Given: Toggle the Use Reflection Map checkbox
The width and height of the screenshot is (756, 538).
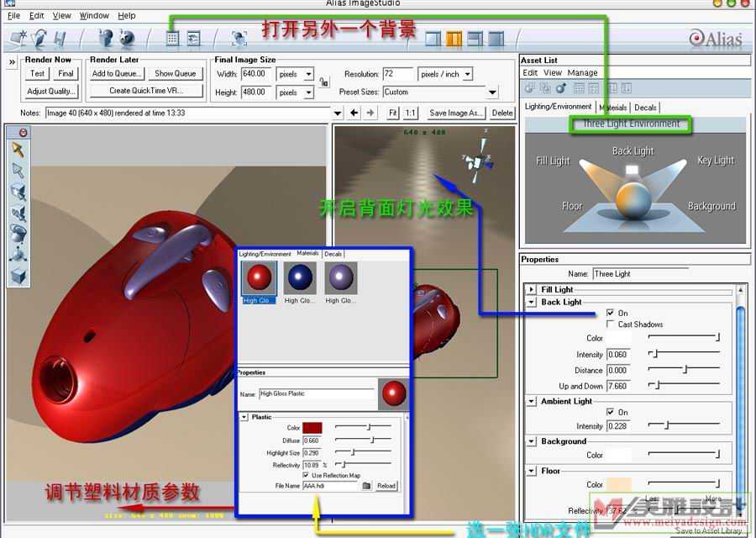Looking at the screenshot, I should [306, 475].
